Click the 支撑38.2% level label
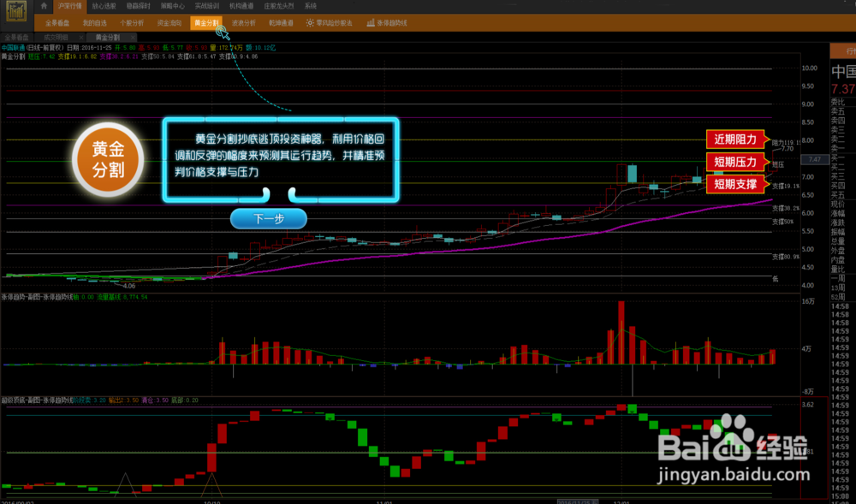Viewport: 856px width, 504px height. tap(786, 209)
